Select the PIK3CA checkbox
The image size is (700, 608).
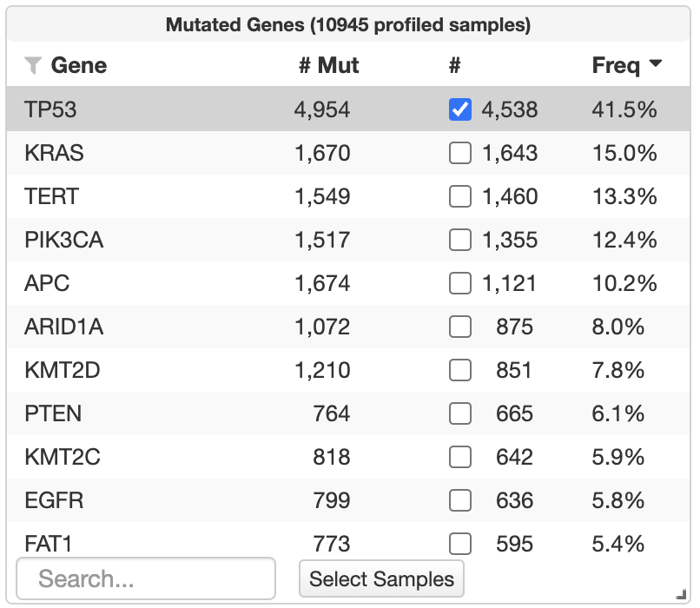459,240
